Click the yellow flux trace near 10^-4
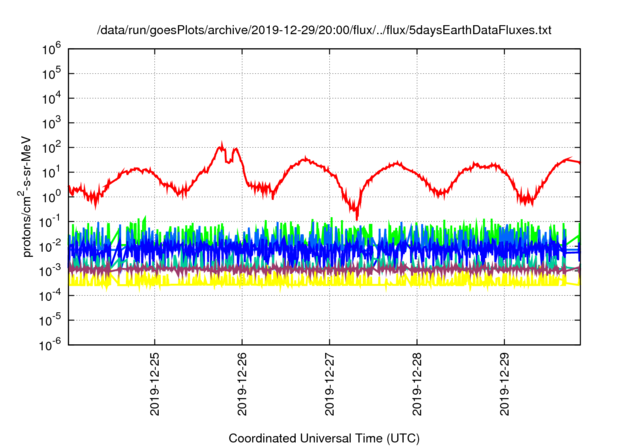The width and height of the screenshot is (640, 448). [324, 281]
